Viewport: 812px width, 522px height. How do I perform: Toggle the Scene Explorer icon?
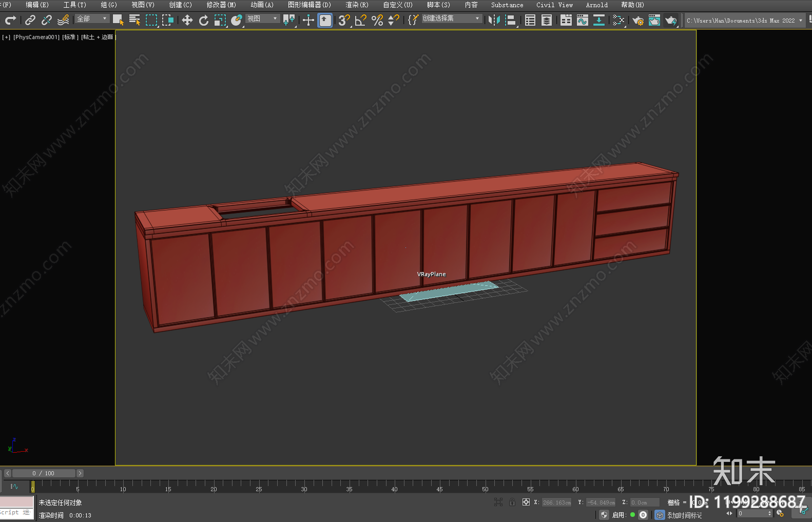coord(530,20)
